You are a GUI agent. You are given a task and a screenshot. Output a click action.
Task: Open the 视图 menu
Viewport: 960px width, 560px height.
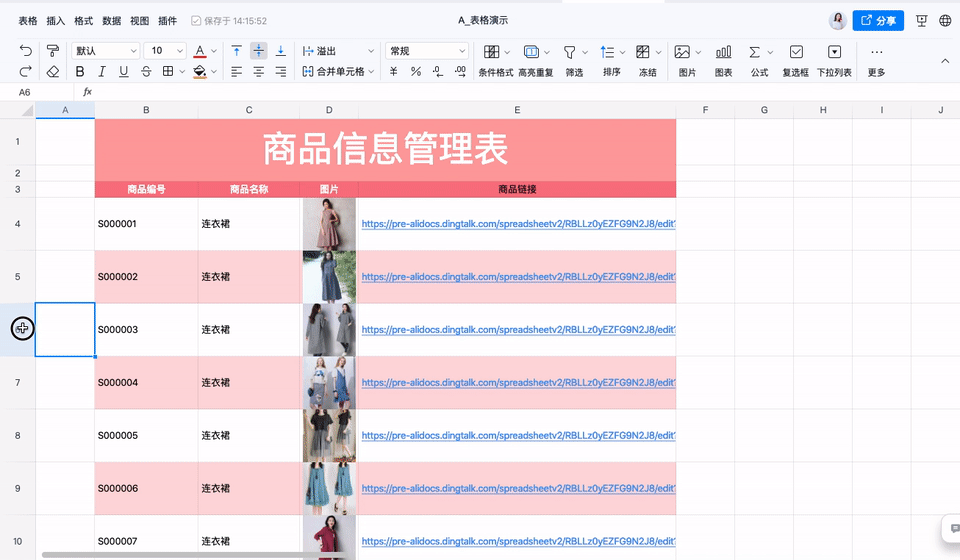[x=140, y=21]
